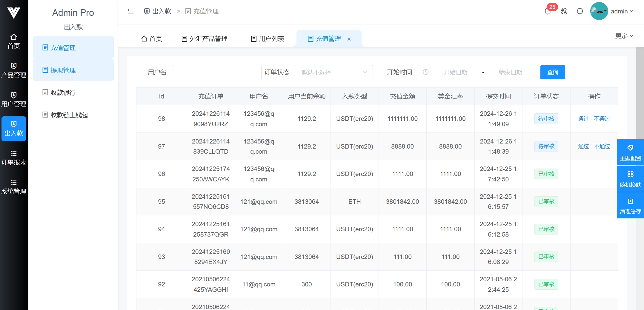Open notifications bell with 25 badge
The width and height of the screenshot is (644, 310).
coord(548,11)
